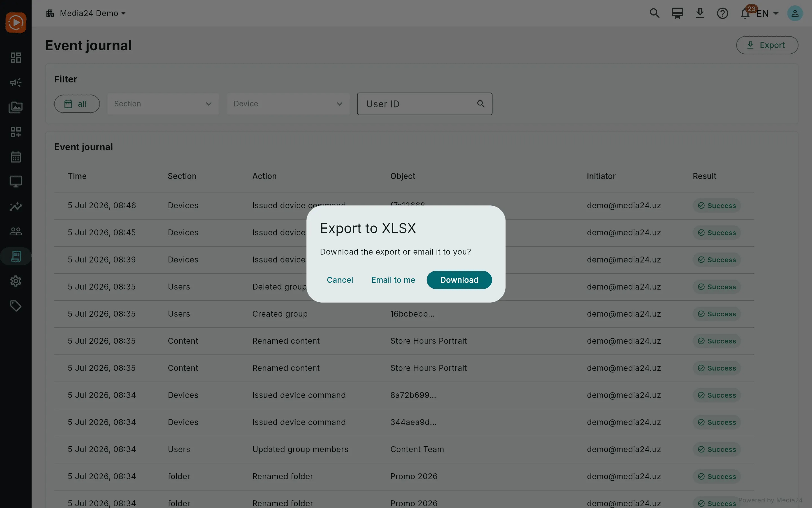Click the Section column header
This screenshot has height=508, width=812.
[182, 176]
